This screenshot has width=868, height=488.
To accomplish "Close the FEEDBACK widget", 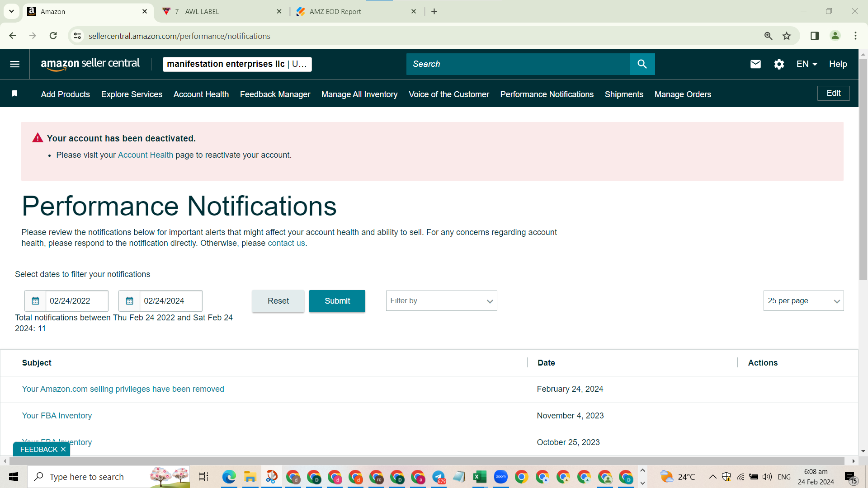I will tap(63, 449).
